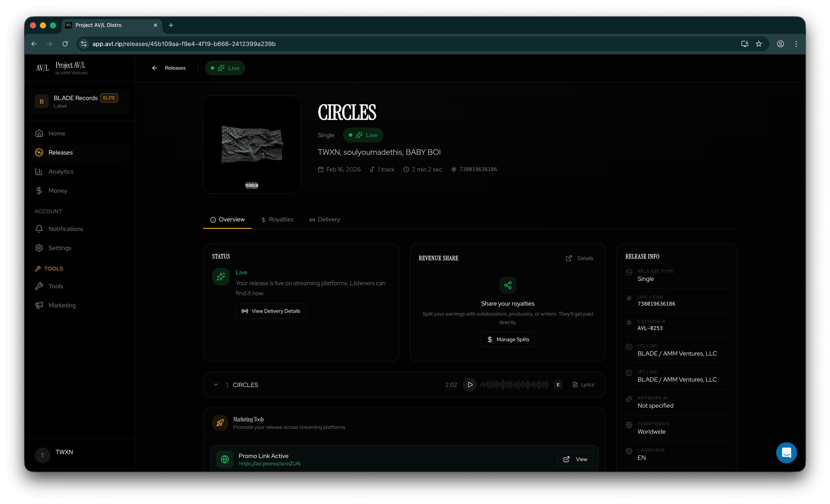This screenshot has width=830, height=504.
Task: Switch to the Overview tab
Action: pyautogui.click(x=227, y=219)
